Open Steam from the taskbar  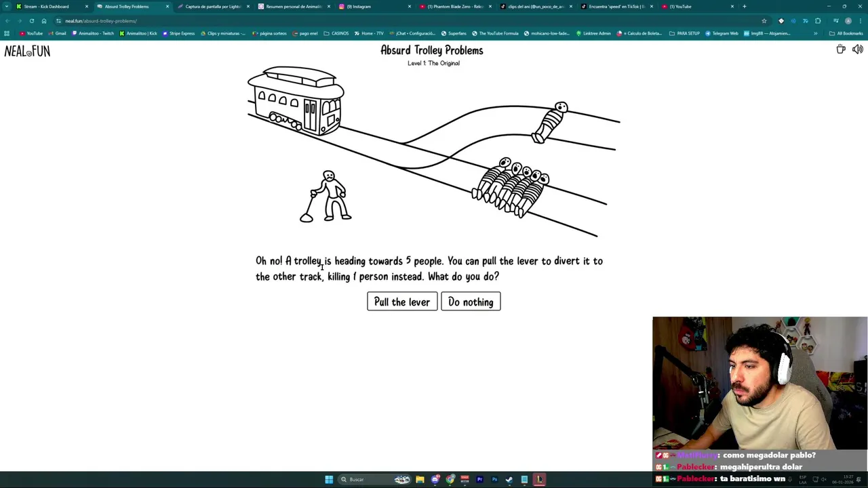pyautogui.click(x=509, y=479)
